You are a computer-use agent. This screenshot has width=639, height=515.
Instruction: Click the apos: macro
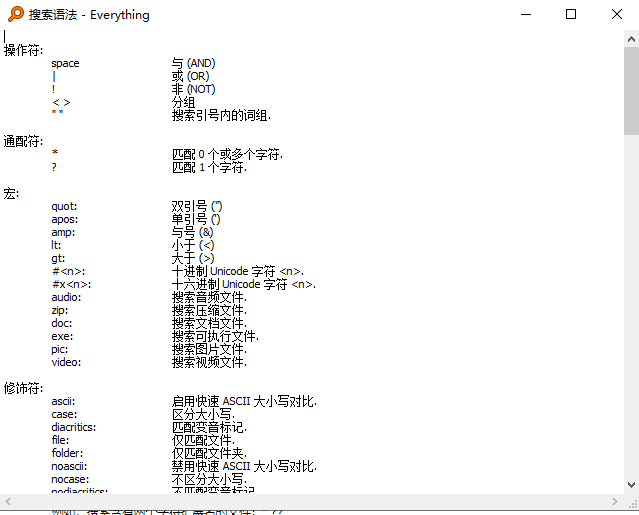click(64, 220)
